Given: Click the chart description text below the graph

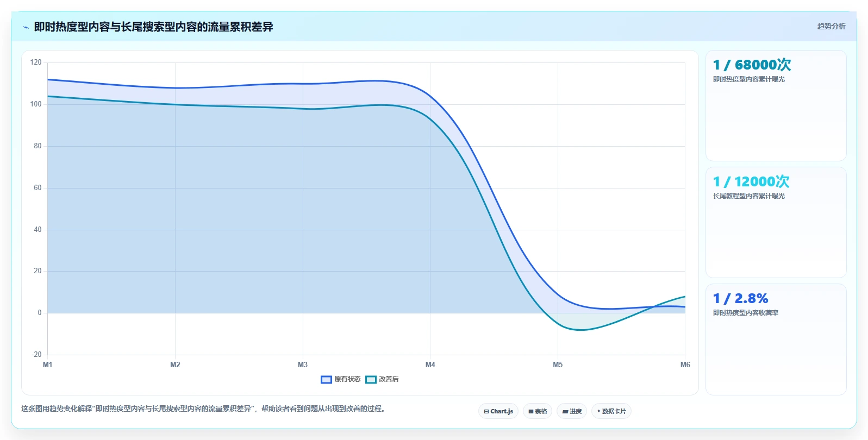Looking at the screenshot, I should coord(204,409).
